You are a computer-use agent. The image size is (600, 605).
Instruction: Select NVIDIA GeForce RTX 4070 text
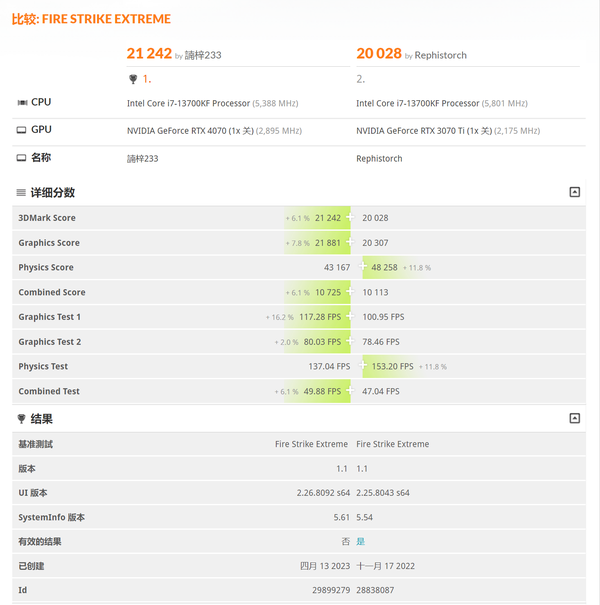(x=177, y=131)
